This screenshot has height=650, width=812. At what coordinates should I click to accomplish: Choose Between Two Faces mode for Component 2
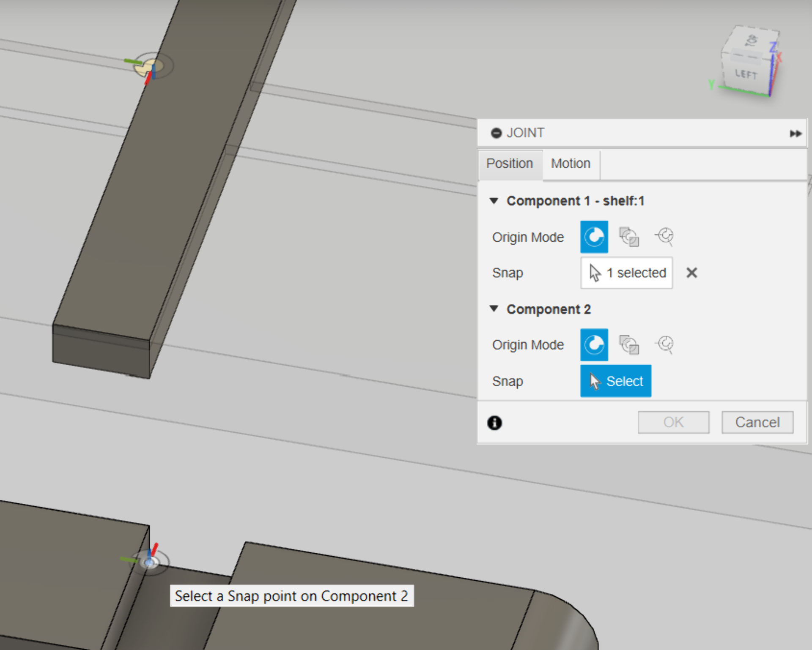[x=629, y=344]
